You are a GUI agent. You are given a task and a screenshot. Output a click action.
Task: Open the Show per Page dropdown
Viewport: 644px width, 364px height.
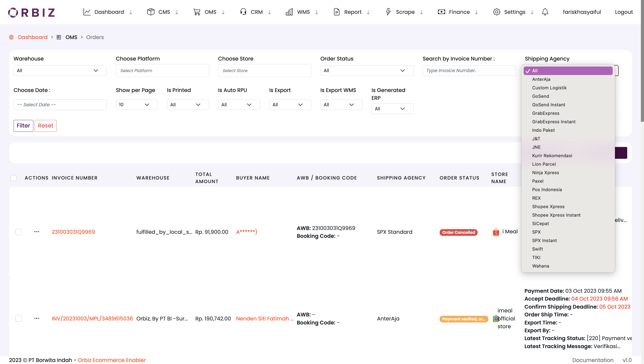(x=137, y=105)
